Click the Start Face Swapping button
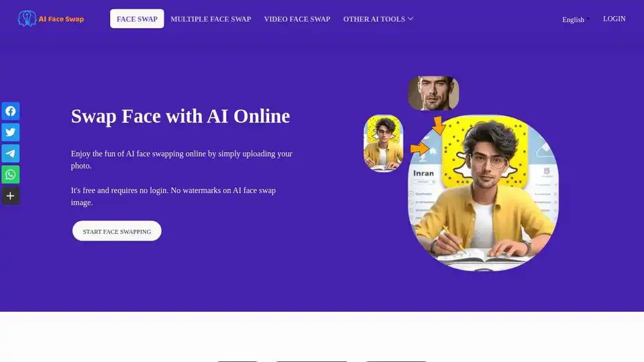This screenshot has height=362, width=644. (x=117, y=231)
